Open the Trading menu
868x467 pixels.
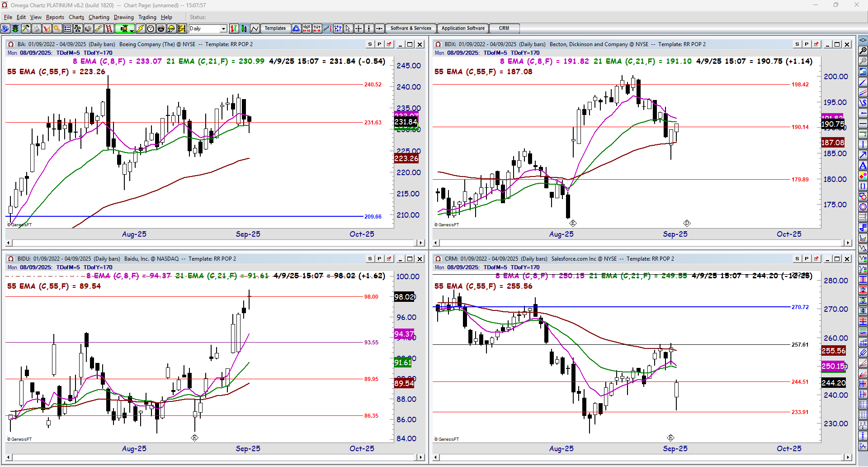pyautogui.click(x=147, y=17)
